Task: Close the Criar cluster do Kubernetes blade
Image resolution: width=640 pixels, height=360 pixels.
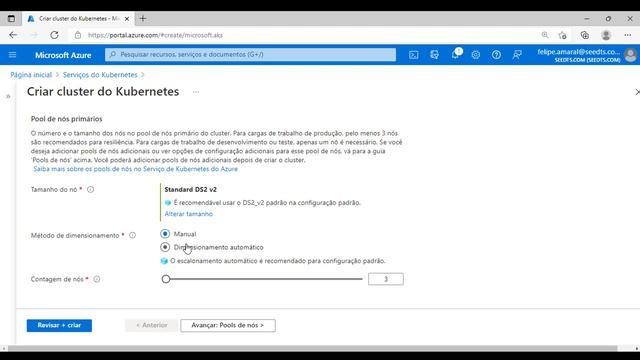Action: click(637, 92)
